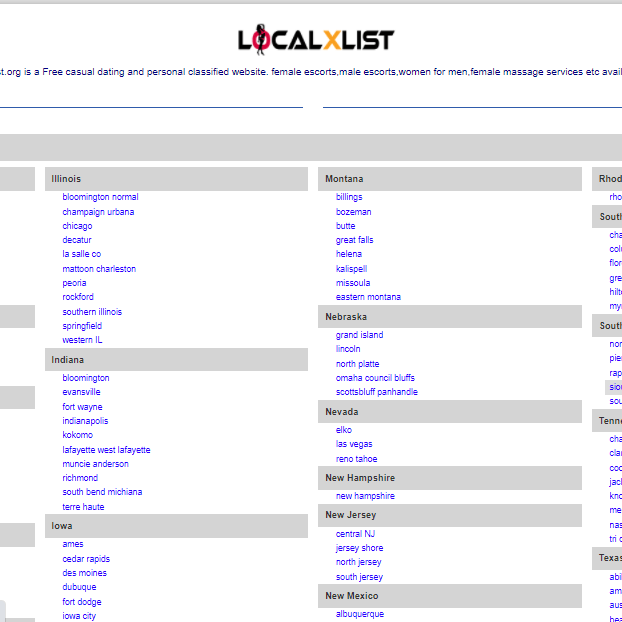The image size is (622, 622).
Task: Click the Indiana state heading
Action: tap(176, 360)
